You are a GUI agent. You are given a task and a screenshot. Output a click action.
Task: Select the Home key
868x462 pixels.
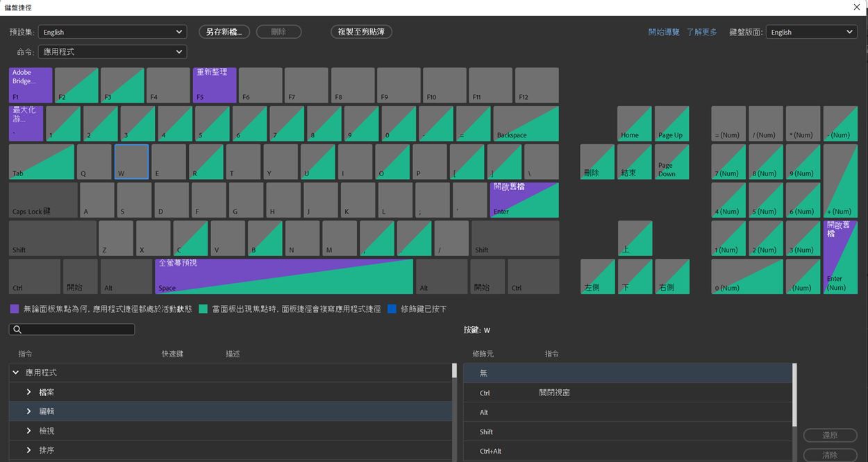coord(635,123)
